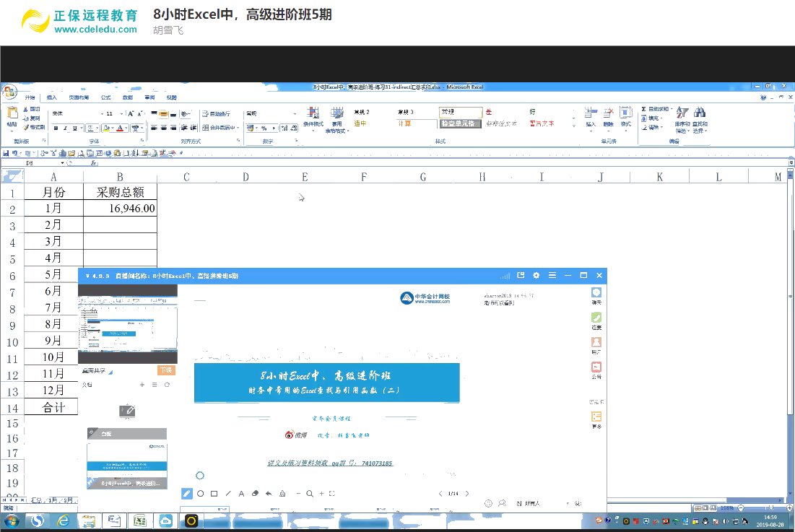Select the Line tool in whiteboard toolbar

click(x=227, y=494)
